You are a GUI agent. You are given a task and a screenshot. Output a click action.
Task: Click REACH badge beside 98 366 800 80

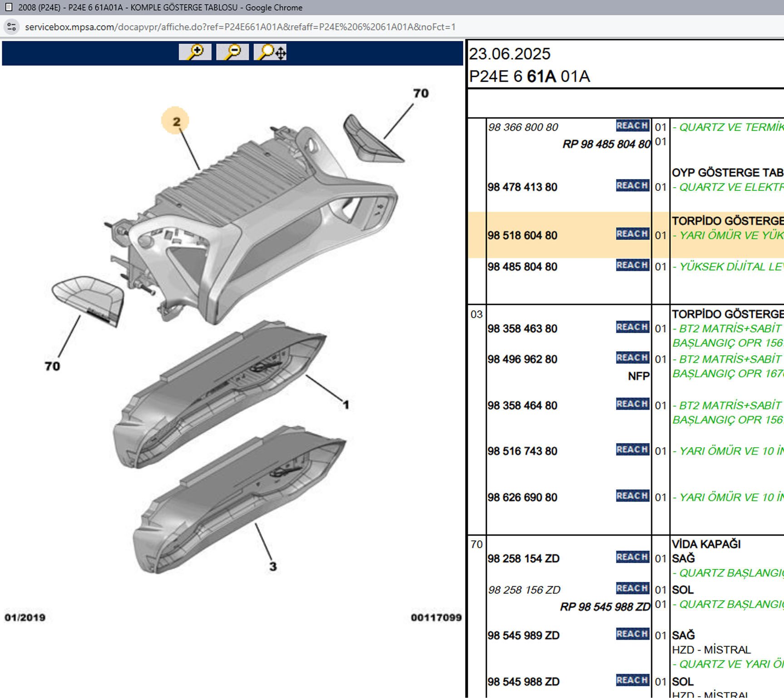coord(632,126)
